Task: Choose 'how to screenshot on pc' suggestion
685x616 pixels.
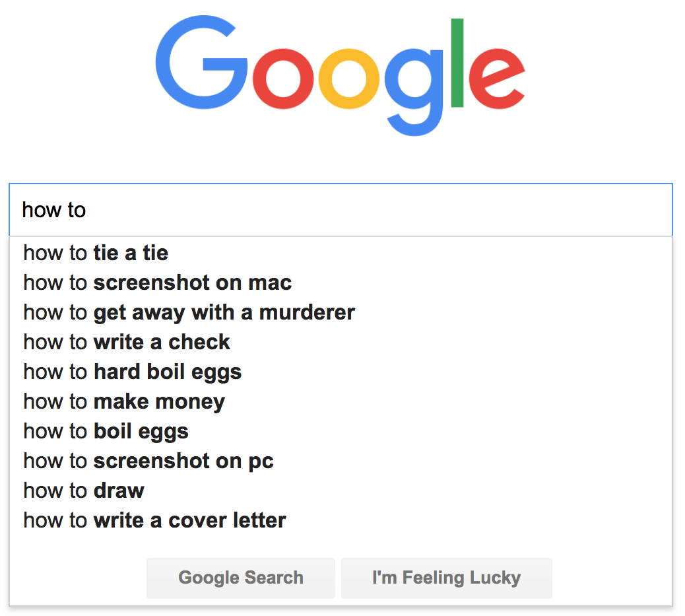Action: pyautogui.click(x=148, y=461)
